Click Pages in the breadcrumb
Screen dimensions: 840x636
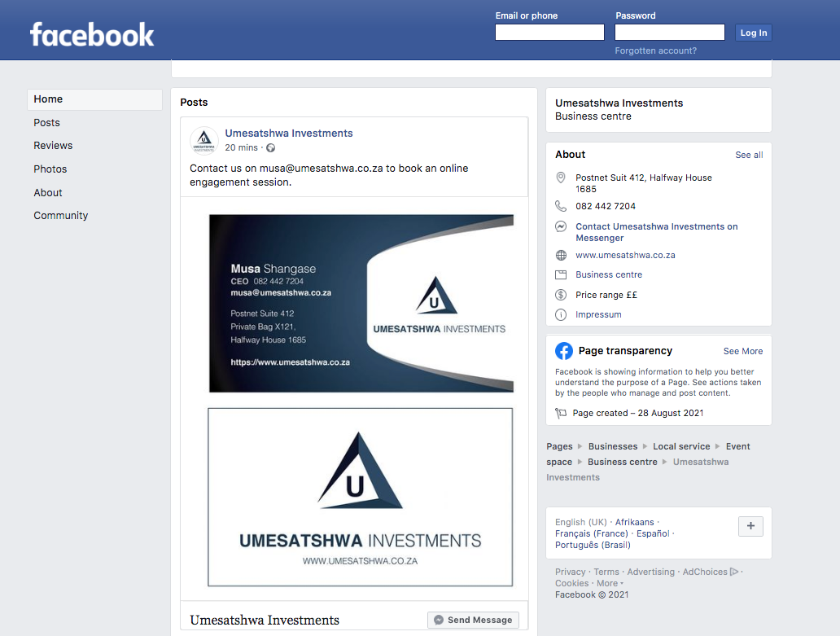559,447
